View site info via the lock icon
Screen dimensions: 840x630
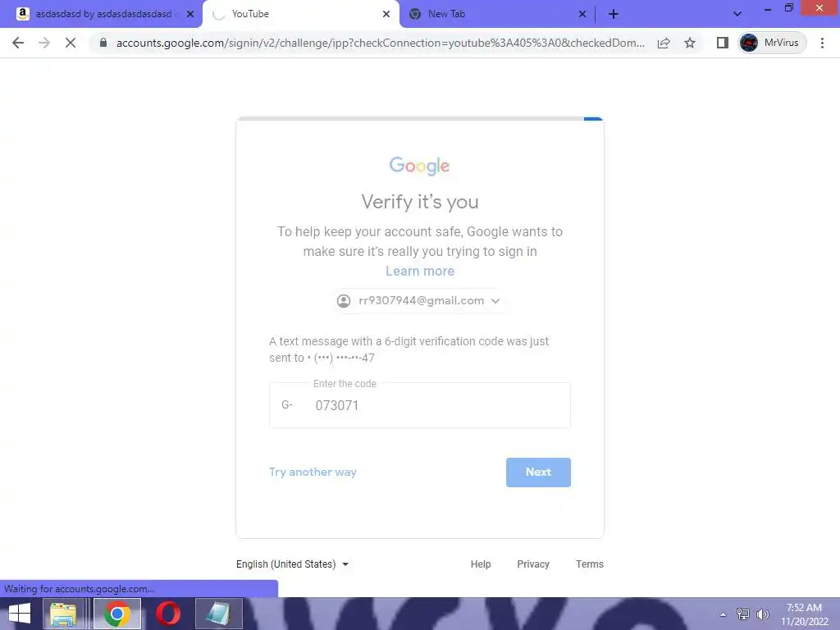tap(103, 43)
